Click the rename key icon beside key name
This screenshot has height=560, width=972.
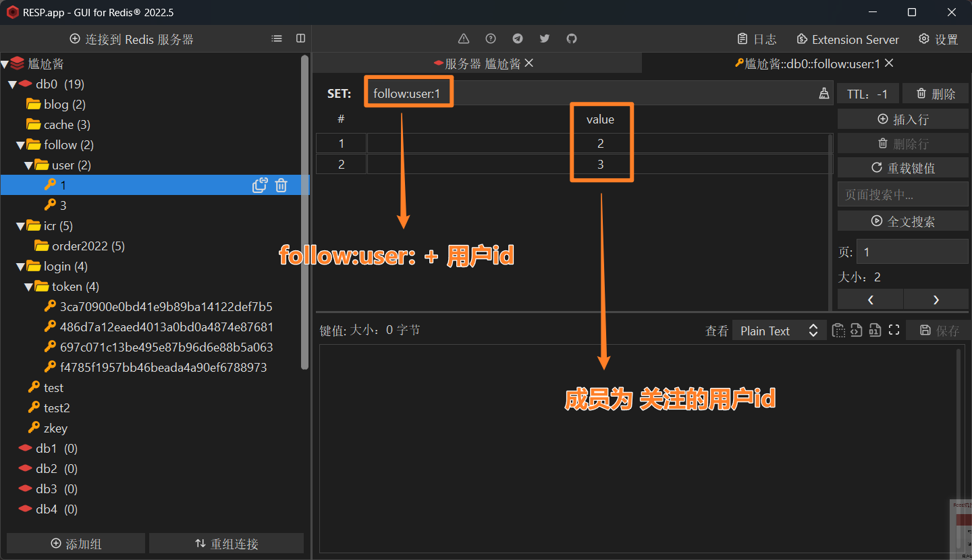824,94
